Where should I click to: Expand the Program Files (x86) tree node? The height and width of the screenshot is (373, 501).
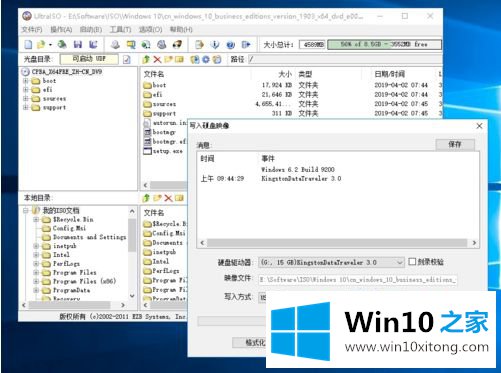(36, 281)
